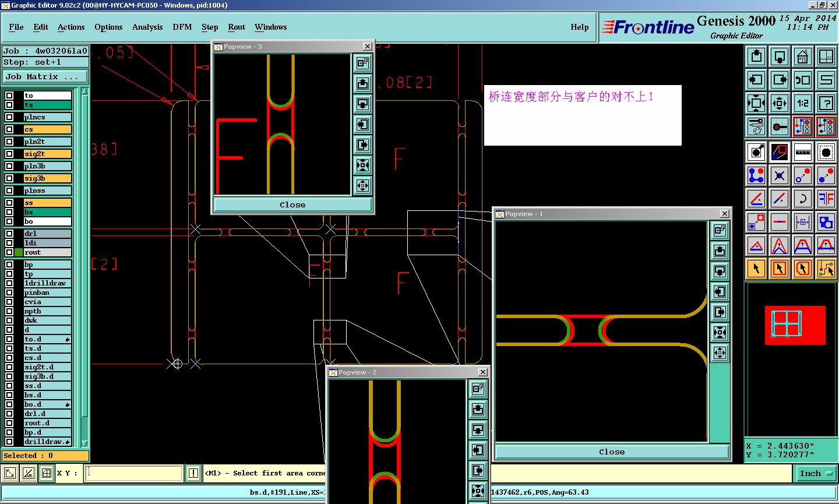Open the Rout menu

pos(237,27)
